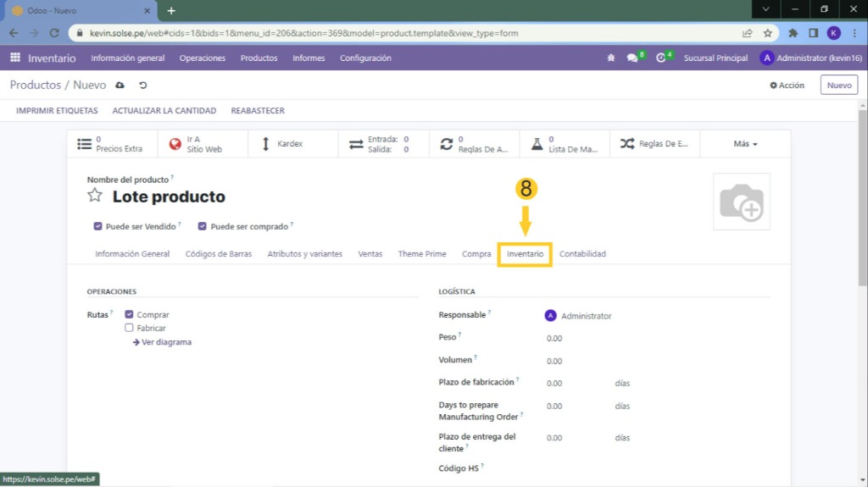This screenshot has width=868, height=487.
Task: Open the Acción gear dropdown
Action: pyautogui.click(x=787, y=86)
